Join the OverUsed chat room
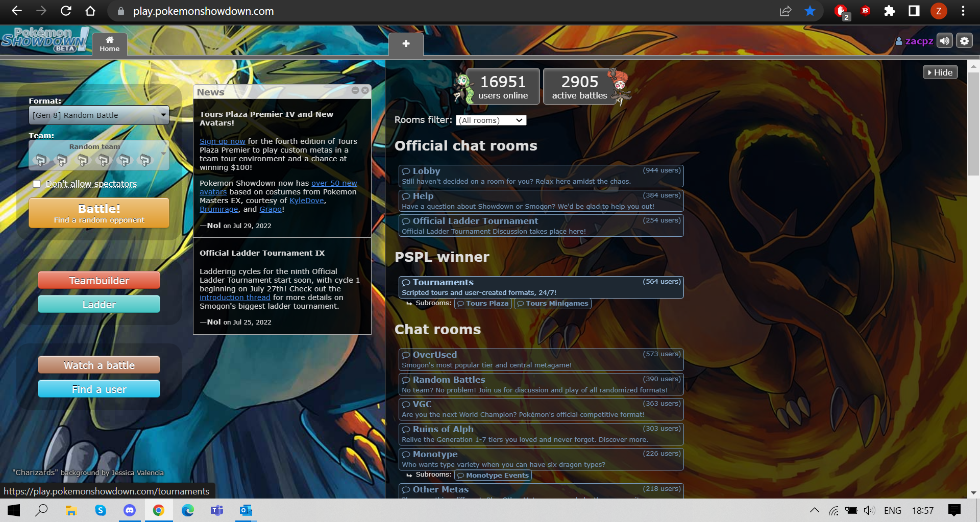 (541, 359)
